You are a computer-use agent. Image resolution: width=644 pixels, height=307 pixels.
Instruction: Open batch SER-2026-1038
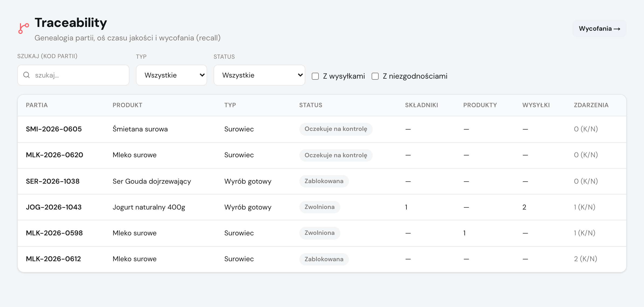pyautogui.click(x=53, y=181)
